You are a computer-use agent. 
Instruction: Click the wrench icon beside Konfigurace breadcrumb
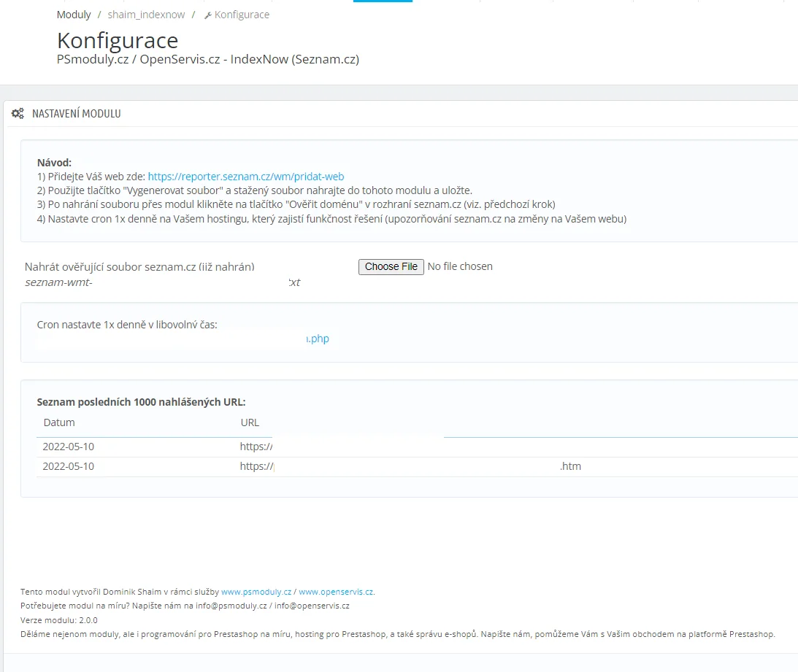208,15
